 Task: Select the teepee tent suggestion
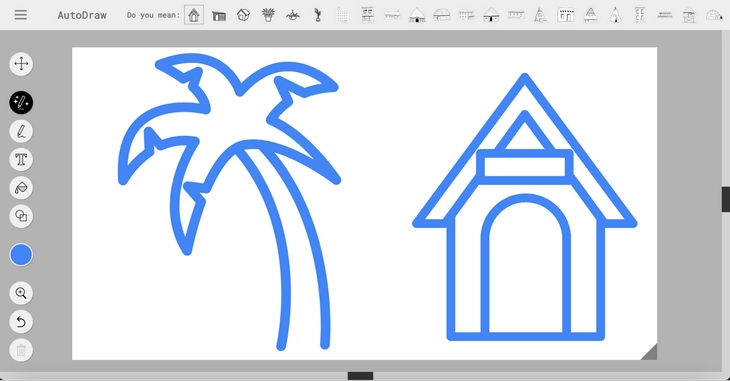click(x=615, y=15)
